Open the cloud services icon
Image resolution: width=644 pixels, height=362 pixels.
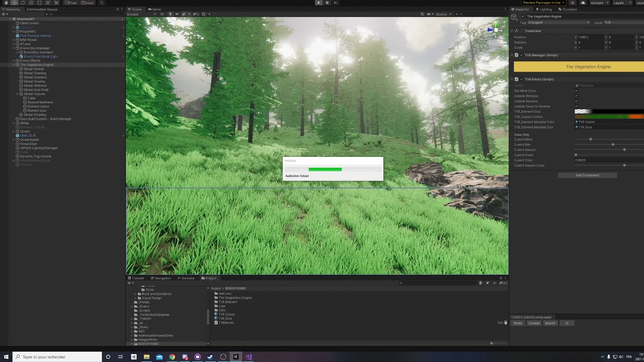tap(583, 3)
